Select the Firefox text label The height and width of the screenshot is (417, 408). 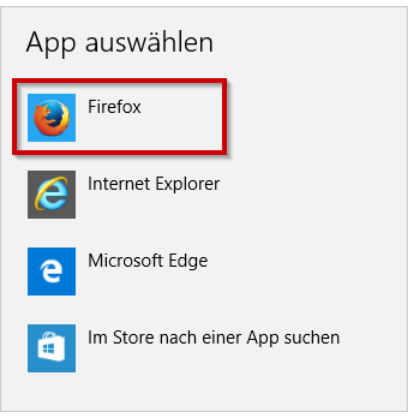tap(114, 107)
